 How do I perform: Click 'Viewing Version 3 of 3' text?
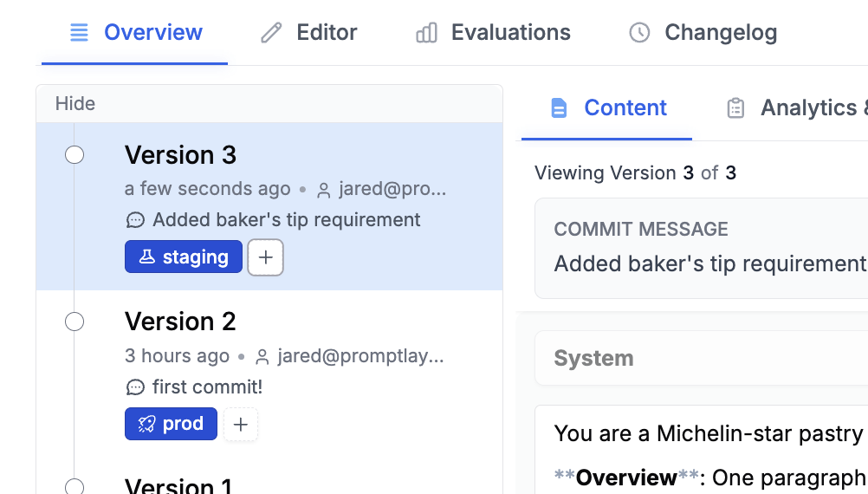coord(636,172)
